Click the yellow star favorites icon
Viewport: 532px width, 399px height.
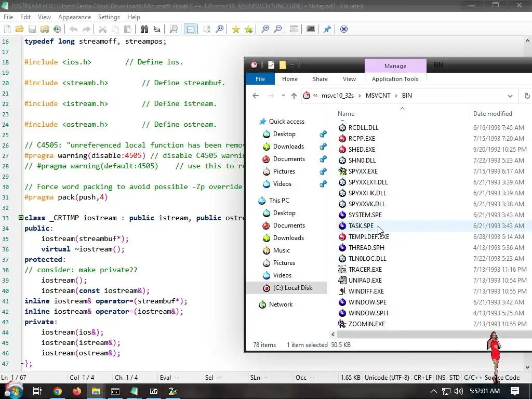tap(236, 29)
